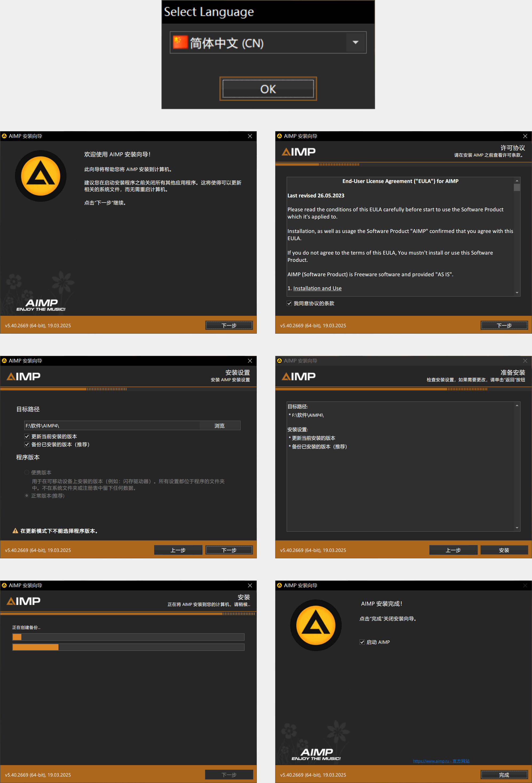The width and height of the screenshot is (532, 783).
Task: Click summary scrollbar down arrow in 准备安装
Action: click(x=517, y=528)
